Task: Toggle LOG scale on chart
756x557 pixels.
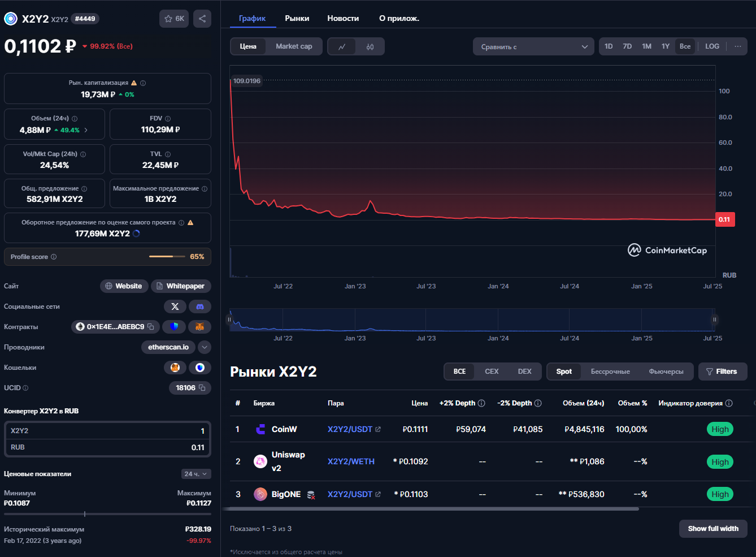Action: click(712, 46)
